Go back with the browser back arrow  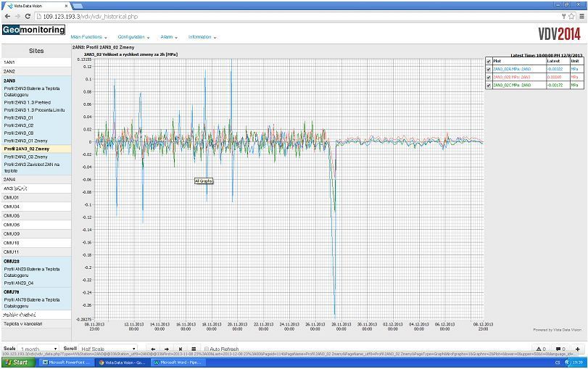click(x=7, y=16)
